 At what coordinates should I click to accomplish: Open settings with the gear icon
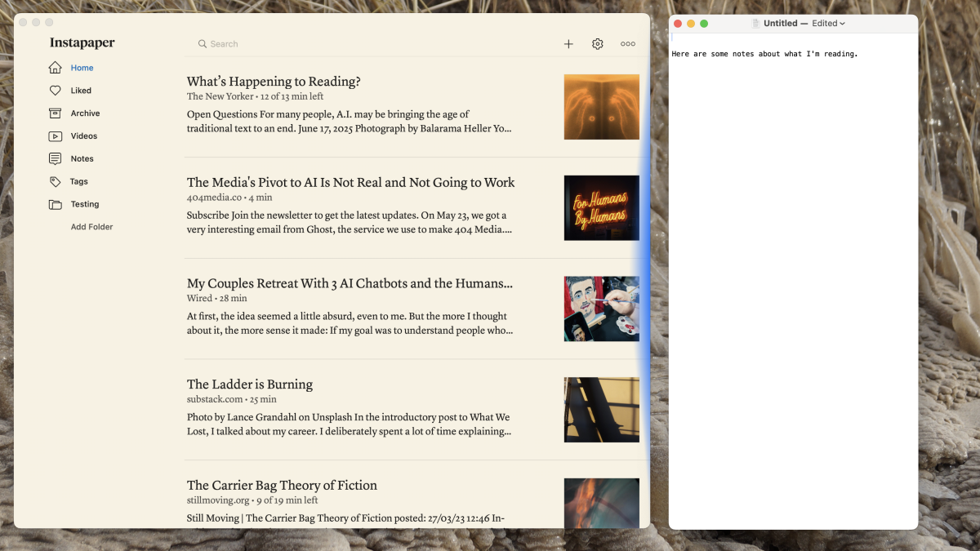click(598, 44)
